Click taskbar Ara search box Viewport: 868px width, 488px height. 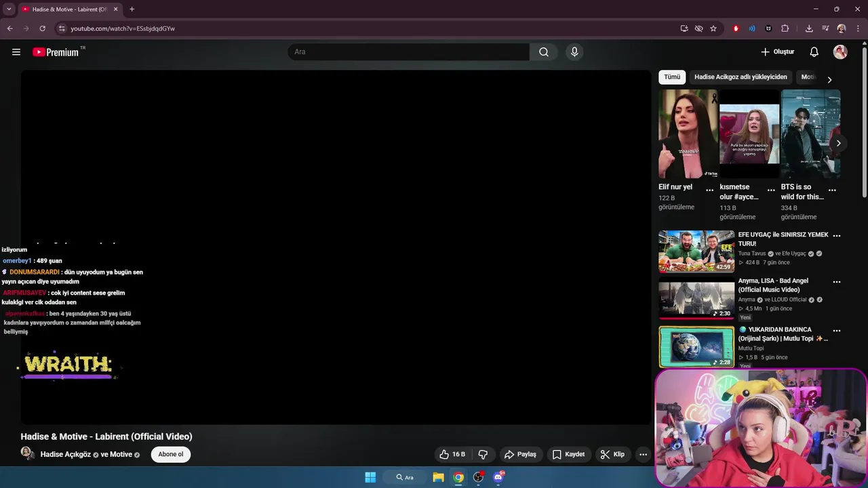tap(405, 477)
